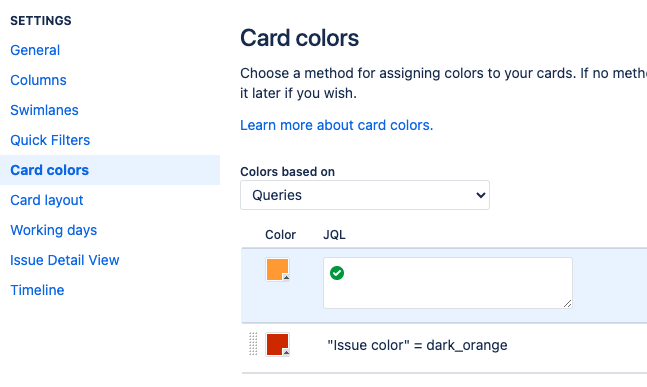Image resolution: width=647 pixels, height=387 pixels.
Task: Click the small arrow on the red swatch
Action: tap(286, 353)
